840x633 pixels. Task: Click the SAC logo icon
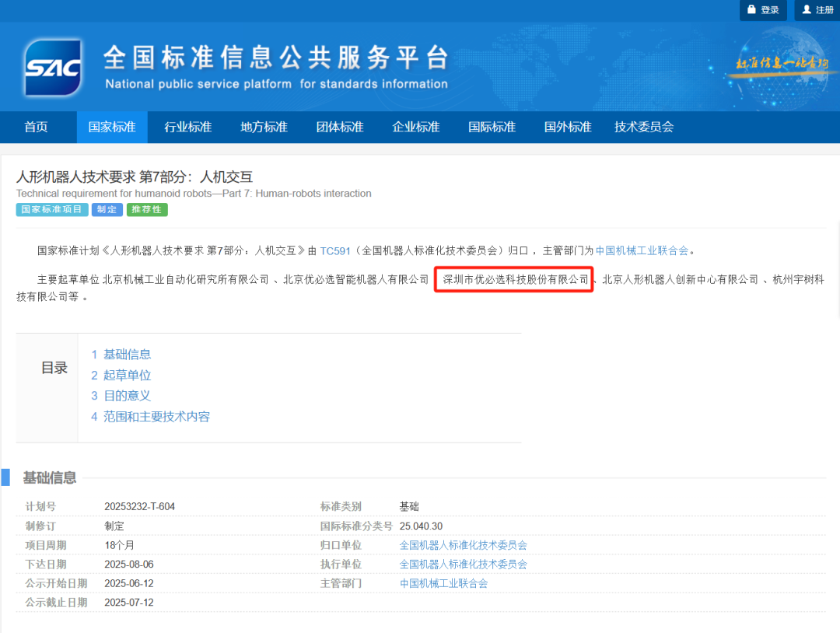pos(53,68)
